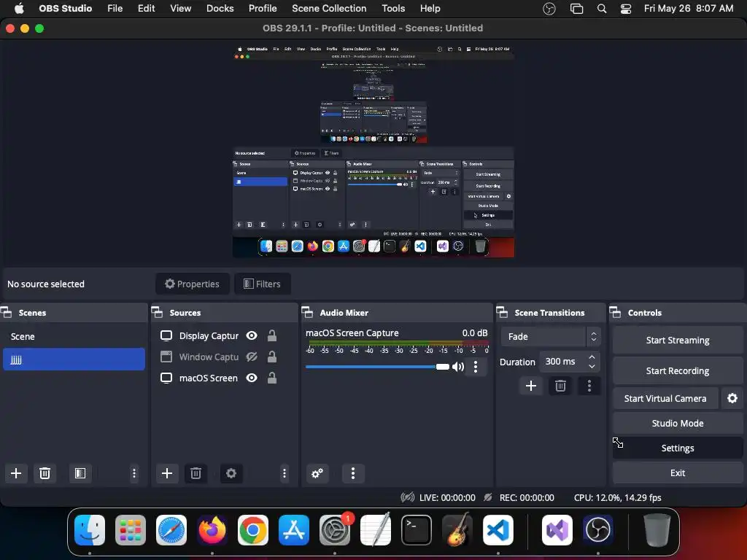The width and height of the screenshot is (747, 560).
Task: Open OBS Settings button
Action: [x=678, y=448]
